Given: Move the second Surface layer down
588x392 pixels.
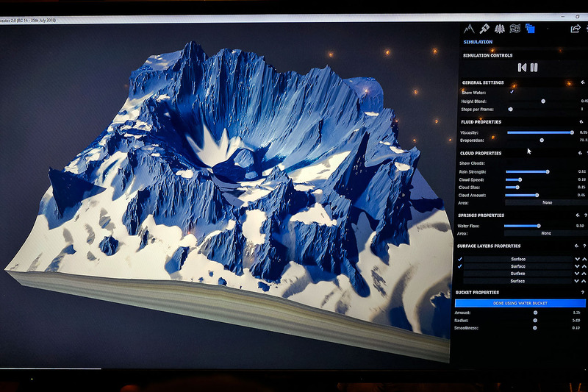Looking at the screenshot, I should pyautogui.click(x=577, y=266).
